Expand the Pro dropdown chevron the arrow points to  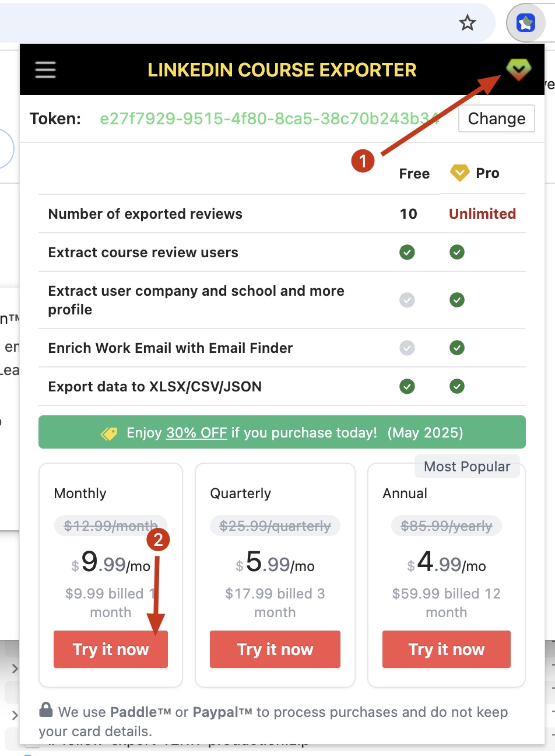click(x=518, y=69)
